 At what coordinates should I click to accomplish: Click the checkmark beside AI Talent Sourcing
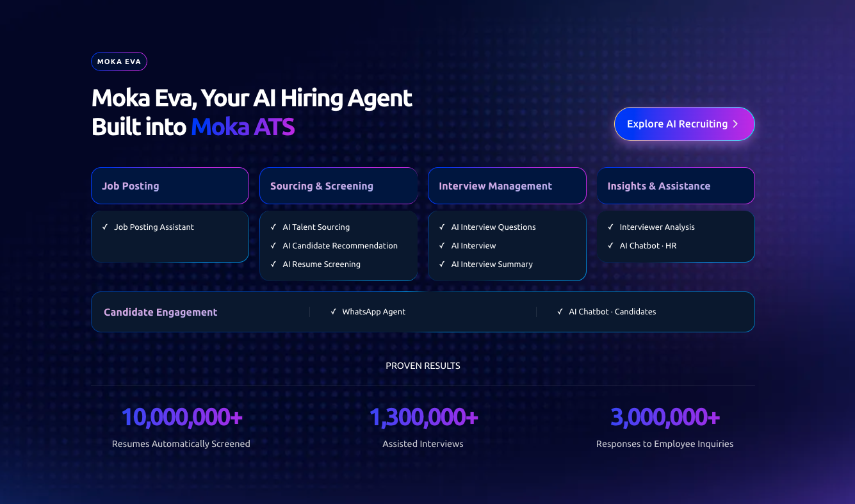(273, 227)
